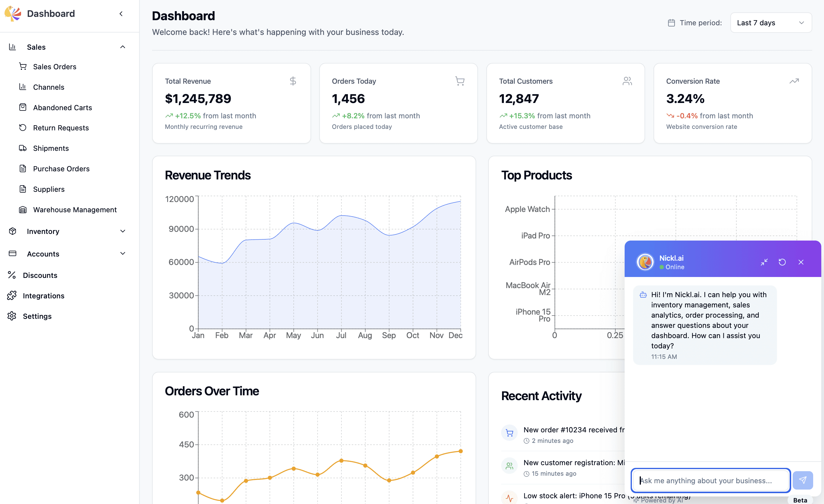Image resolution: width=824 pixels, height=504 pixels.
Task: Click the Recent Activity heading
Action: click(541, 396)
